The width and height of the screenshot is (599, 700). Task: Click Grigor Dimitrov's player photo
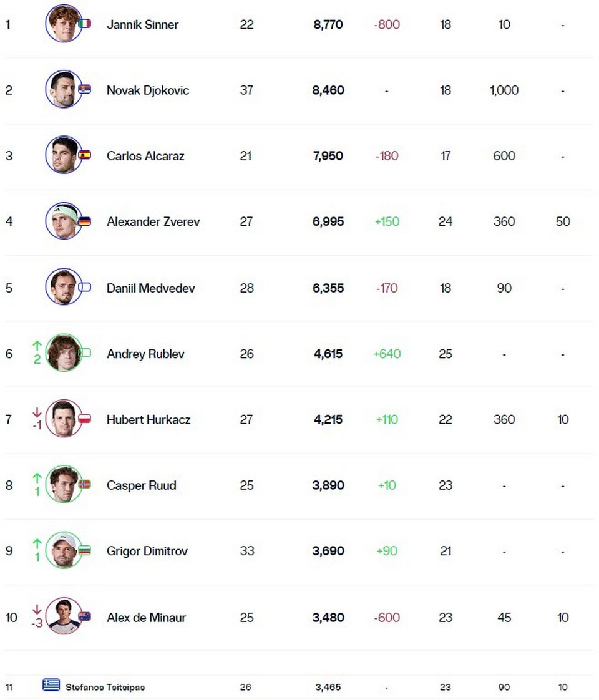[64, 550]
